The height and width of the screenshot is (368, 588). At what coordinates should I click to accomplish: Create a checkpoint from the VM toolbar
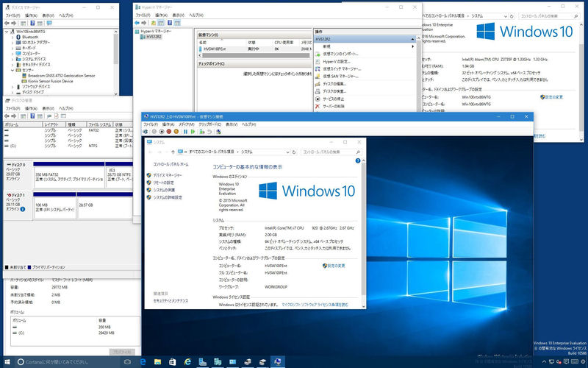202,132
